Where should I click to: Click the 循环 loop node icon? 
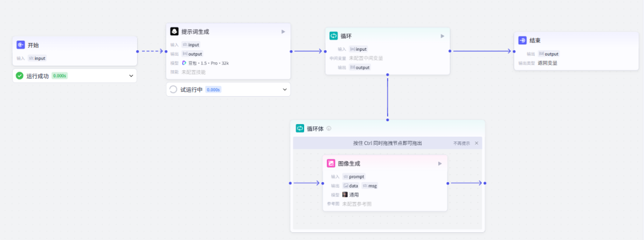coord(333,36)
